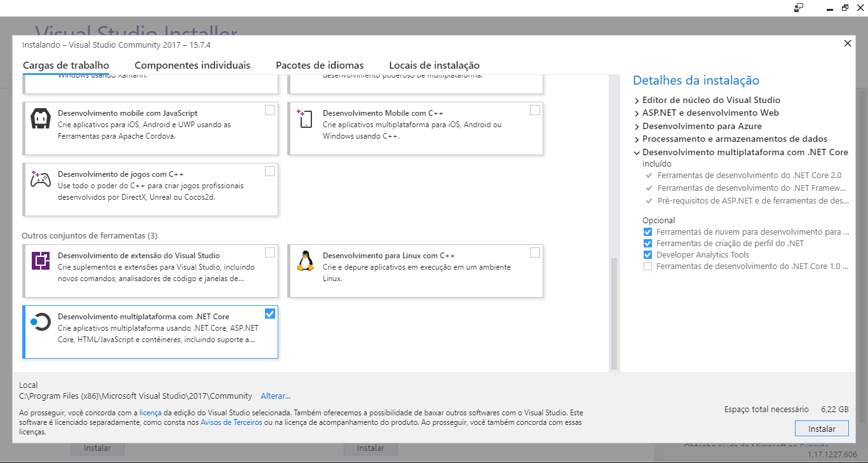Image resolution: width=868 pixels, height=463 pixels.
Task: Open the licença link
Action: pos(151,413)
